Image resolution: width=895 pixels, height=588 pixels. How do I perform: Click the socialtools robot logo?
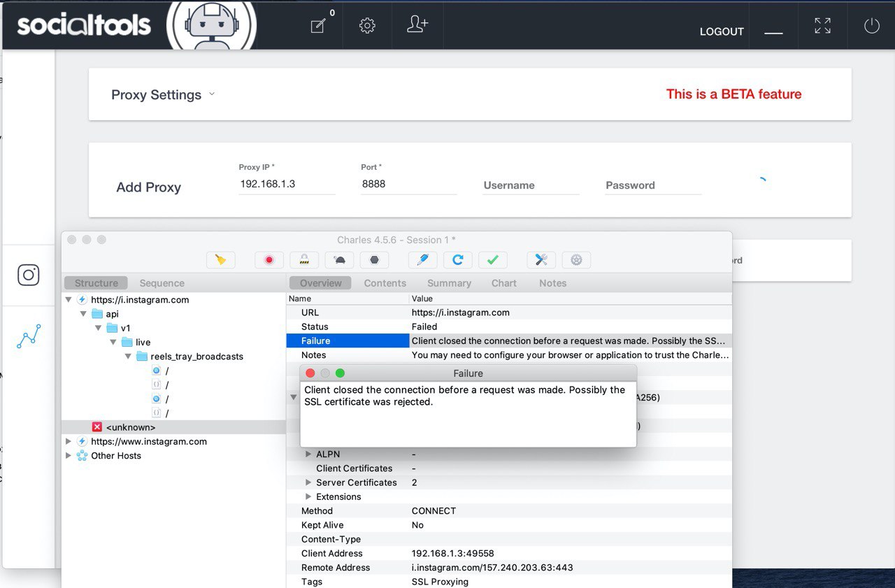click(x=211, y=25)
